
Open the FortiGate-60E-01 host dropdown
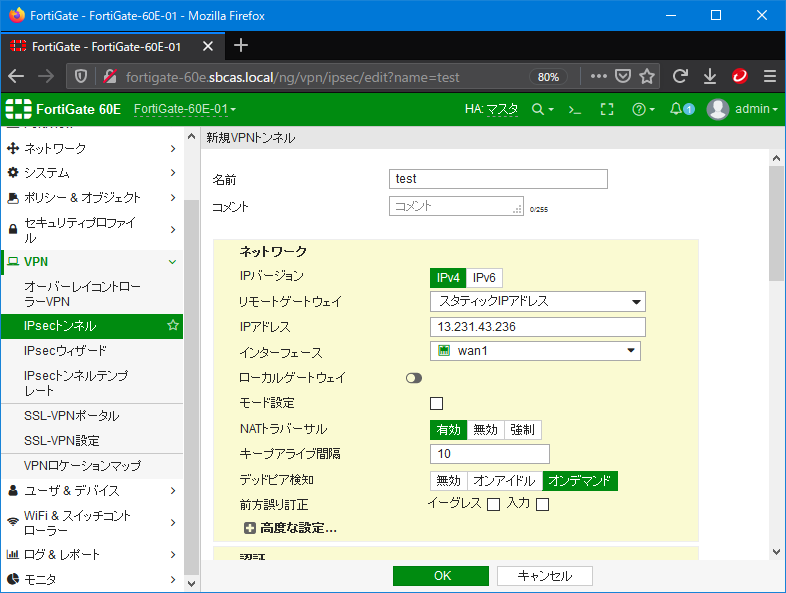point(184,109)
